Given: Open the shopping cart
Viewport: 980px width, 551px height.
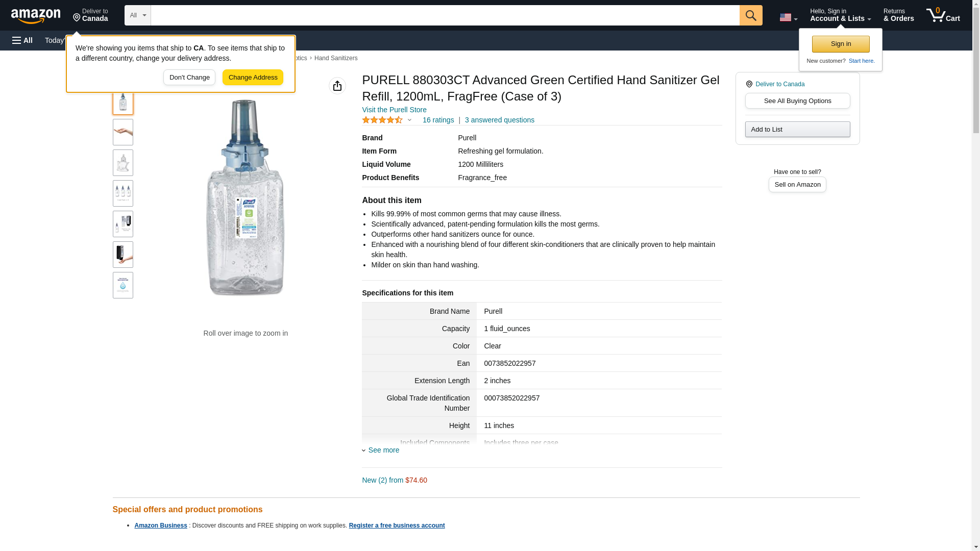Looking at the screenshot, I should (x=943, y=15).
